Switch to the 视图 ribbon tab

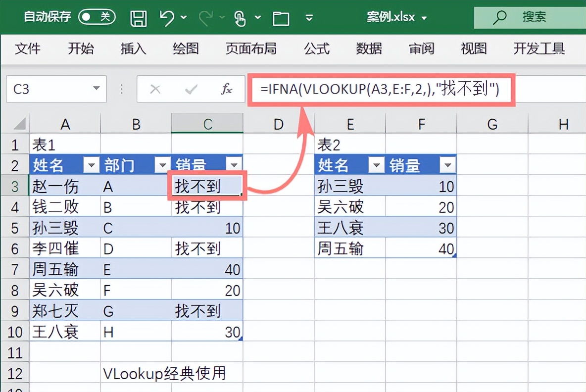pyautogui.click(x=474, y=49)
